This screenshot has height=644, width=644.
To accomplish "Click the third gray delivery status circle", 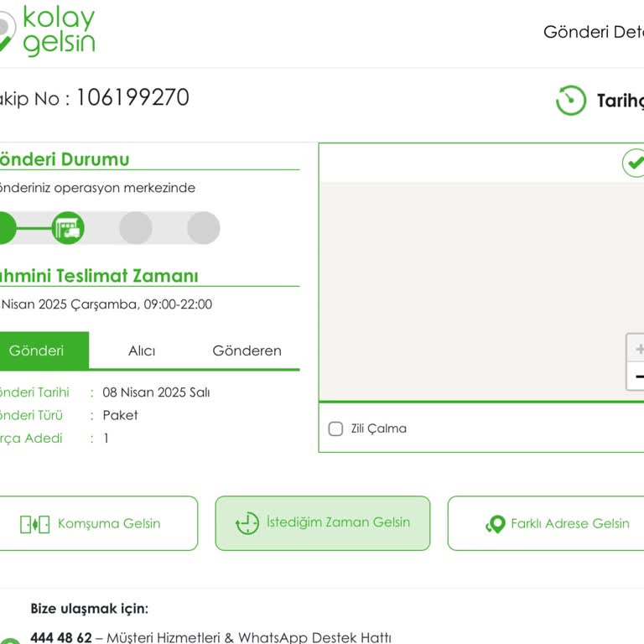I will 136,227.
